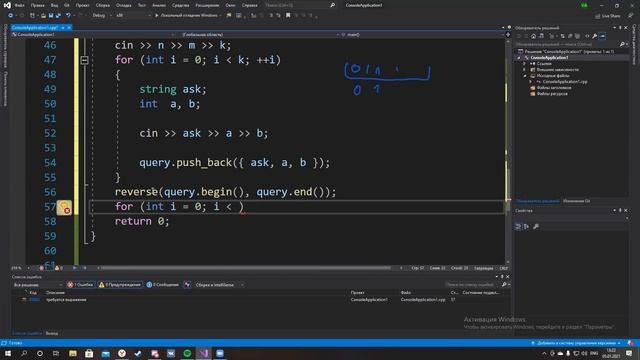
Task: Focus the Solution Explorer search field
Action: pyautogui.click(x=567, y=44)
